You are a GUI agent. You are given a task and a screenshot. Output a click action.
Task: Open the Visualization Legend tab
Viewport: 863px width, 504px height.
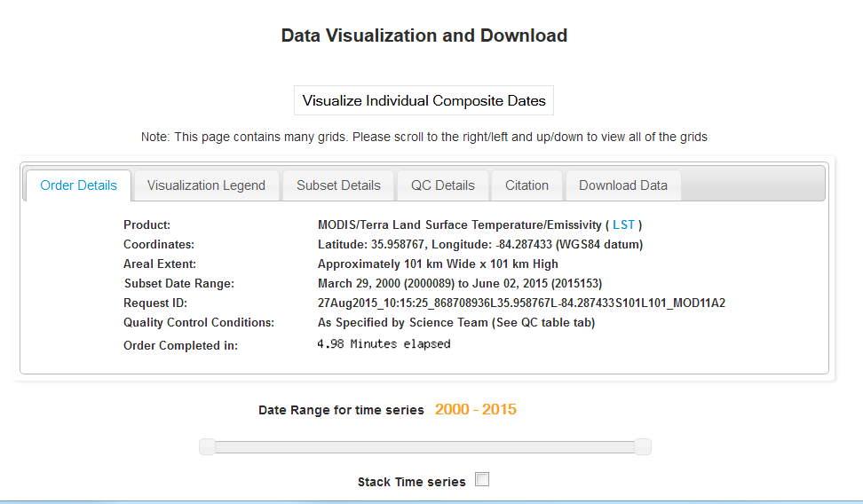pos(206,185)
